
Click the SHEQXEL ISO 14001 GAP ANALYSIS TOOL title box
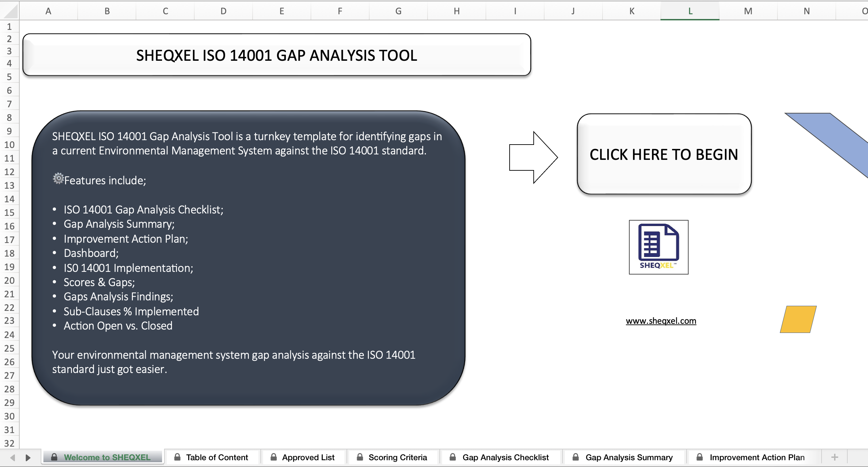277,55
